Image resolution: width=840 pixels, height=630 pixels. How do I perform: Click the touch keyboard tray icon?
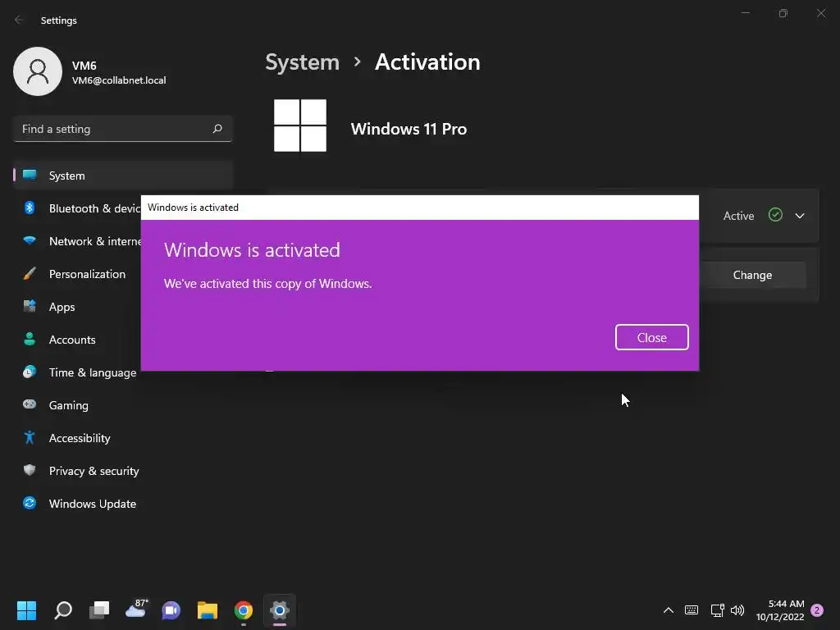click(x=691, y=610)
